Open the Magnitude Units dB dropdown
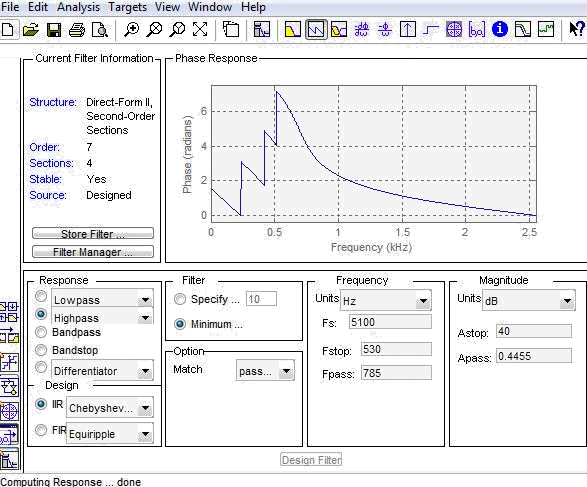 point(568,301)
